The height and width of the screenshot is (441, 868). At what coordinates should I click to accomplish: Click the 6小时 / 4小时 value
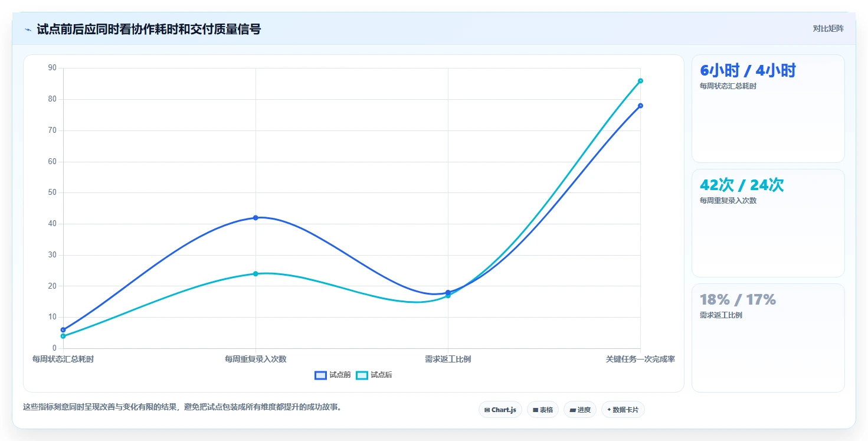[x=748, y=71]
